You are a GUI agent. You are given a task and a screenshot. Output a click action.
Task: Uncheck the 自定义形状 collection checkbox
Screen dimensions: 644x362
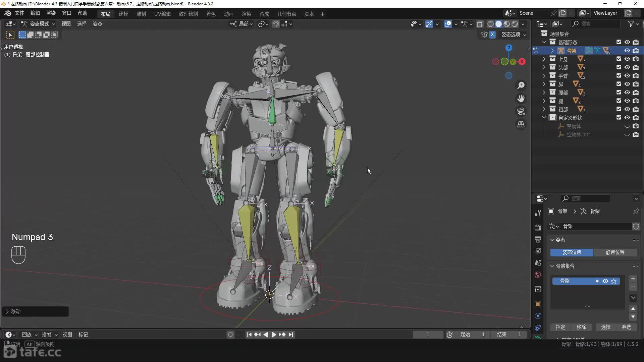[619, 118]
